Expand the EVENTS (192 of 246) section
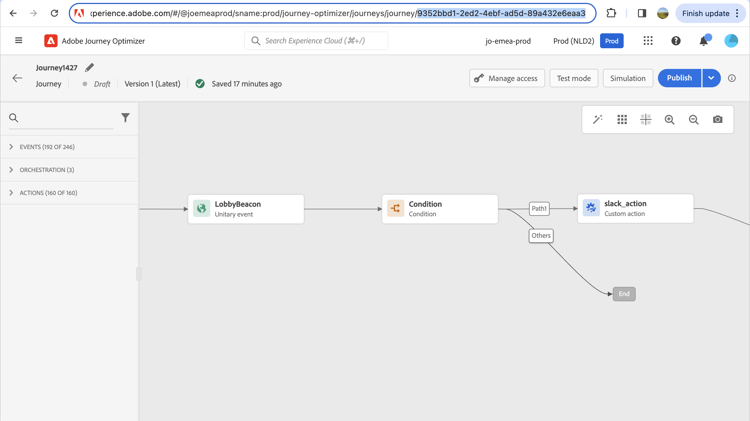The height and width of the screenshot is (421, 750). (x=69, y=147)
